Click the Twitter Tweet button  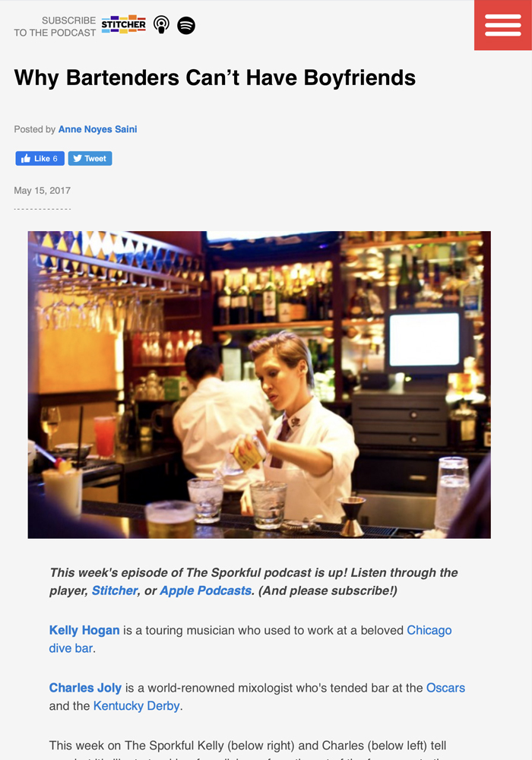pos(90,159)
